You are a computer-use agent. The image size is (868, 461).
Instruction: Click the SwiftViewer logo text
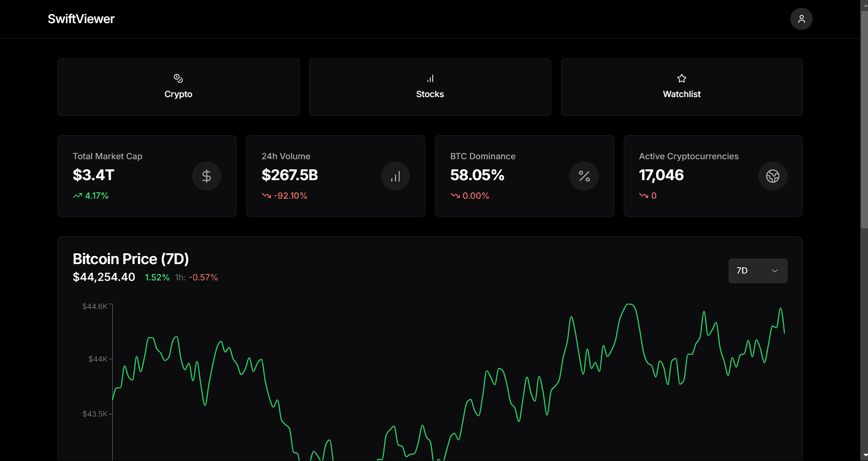[x=81, y=19]
